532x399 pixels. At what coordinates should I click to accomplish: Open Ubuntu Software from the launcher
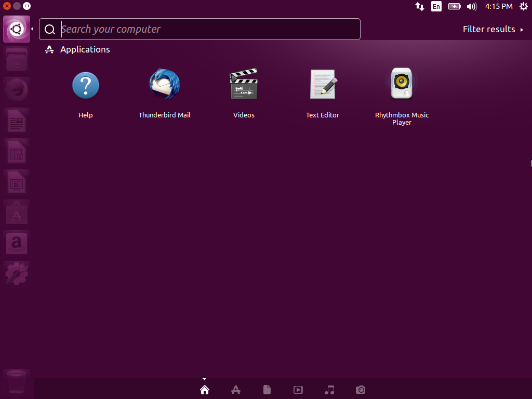16,212
